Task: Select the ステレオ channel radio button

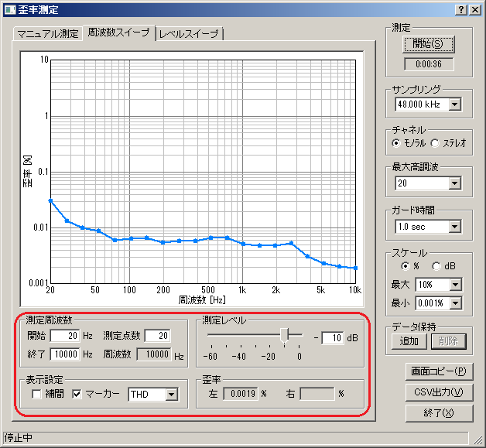Action: [435, 143]
